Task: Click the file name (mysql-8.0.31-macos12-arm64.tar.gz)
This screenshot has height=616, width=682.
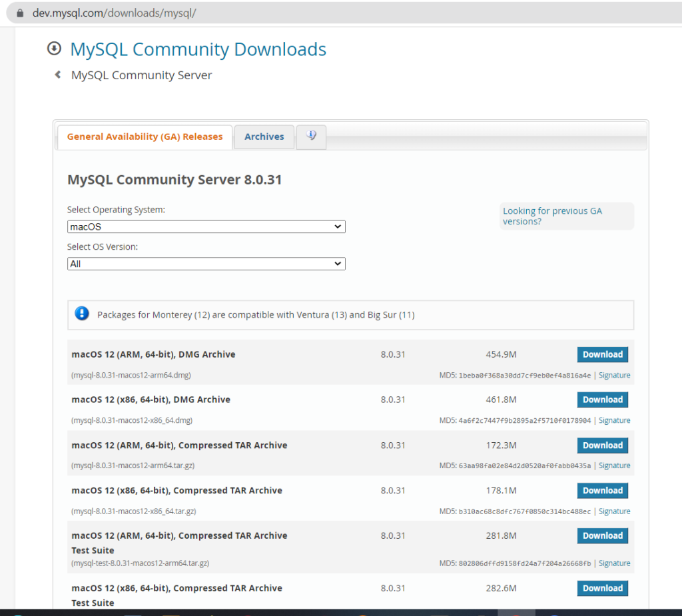Action: click(133, 465)
